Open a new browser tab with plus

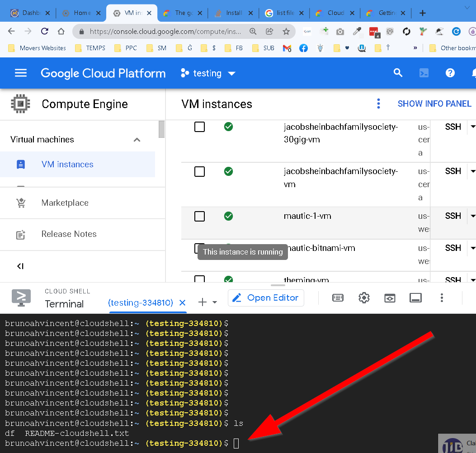click(x=422, y=13)
